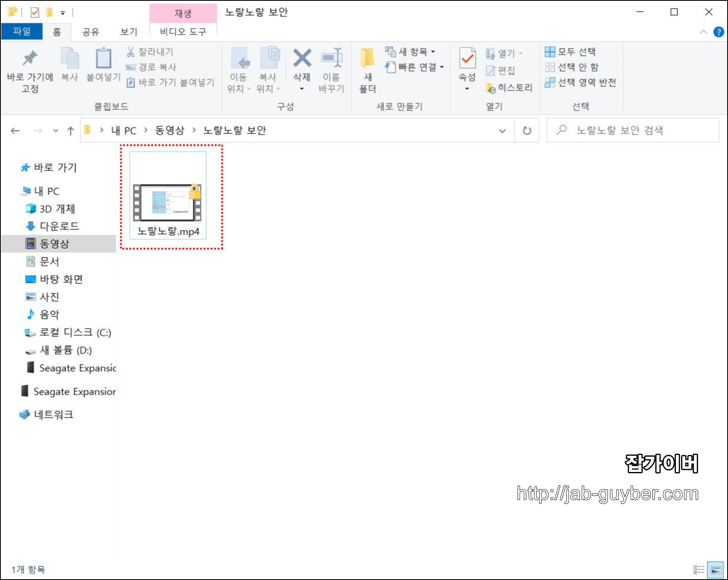Expand the Delete (삭제) dropdown arrow
This screenshot has width=728, height=580.
pos(302,89)
